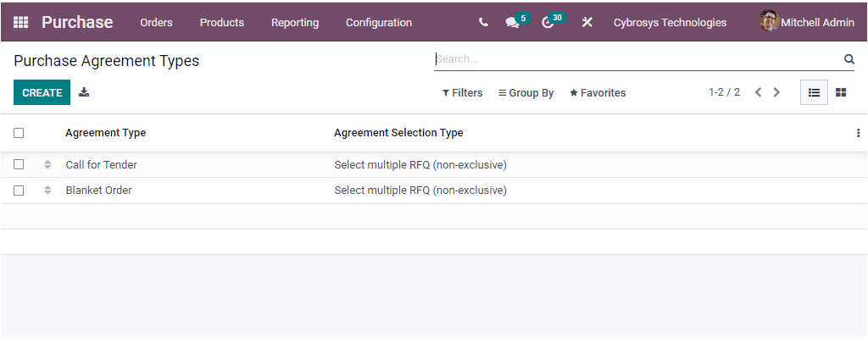Click the debug tools wrench icon
This screenshot has width=868, height=337.
587,22
